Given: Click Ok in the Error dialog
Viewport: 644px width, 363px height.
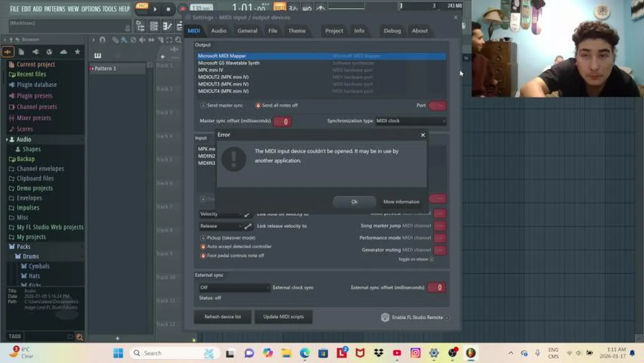Looking at the screenshot, I should point(354,202).
